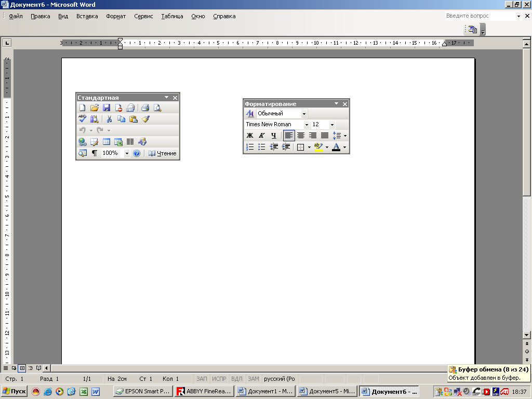Open the Вид menu

(63, 16)
